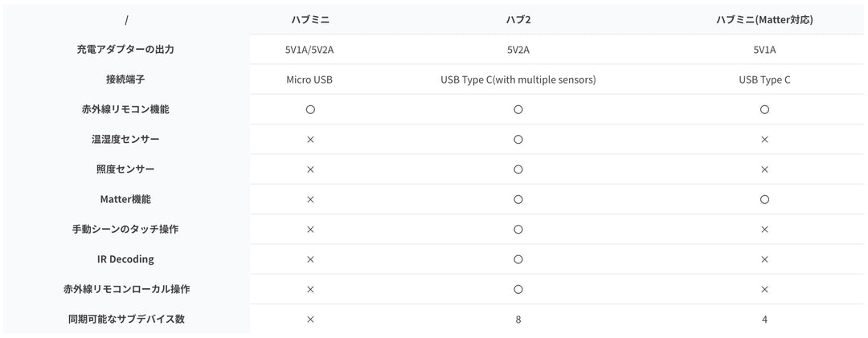Click the Matter機能 row label

[125, 199]
